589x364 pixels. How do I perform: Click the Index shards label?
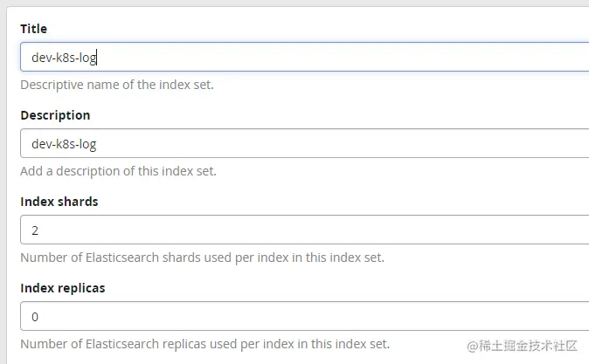[59, 201]
